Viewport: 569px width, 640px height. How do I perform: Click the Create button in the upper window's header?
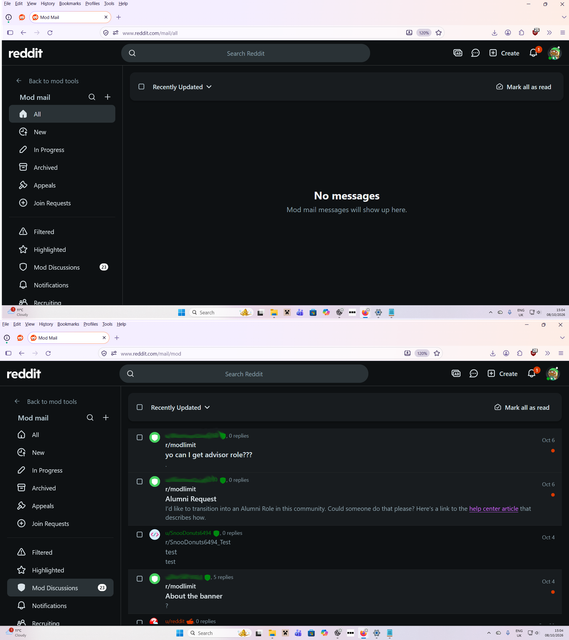click(x=504, y=53)
